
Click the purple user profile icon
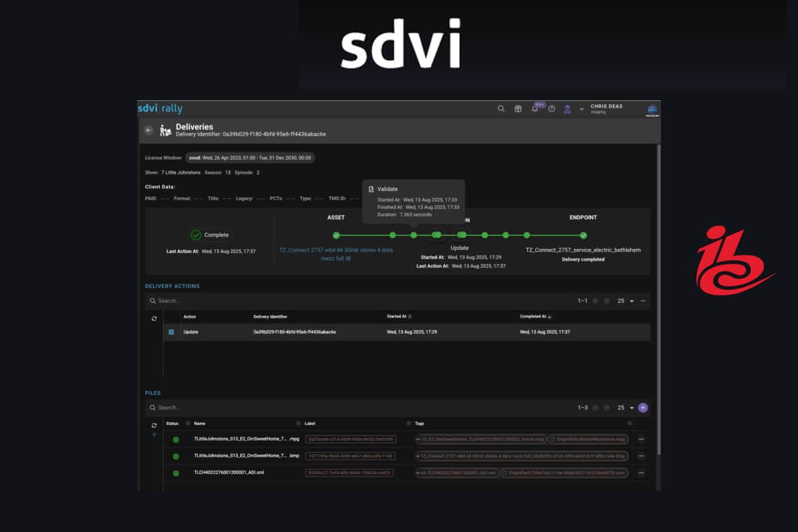(567, 109)
